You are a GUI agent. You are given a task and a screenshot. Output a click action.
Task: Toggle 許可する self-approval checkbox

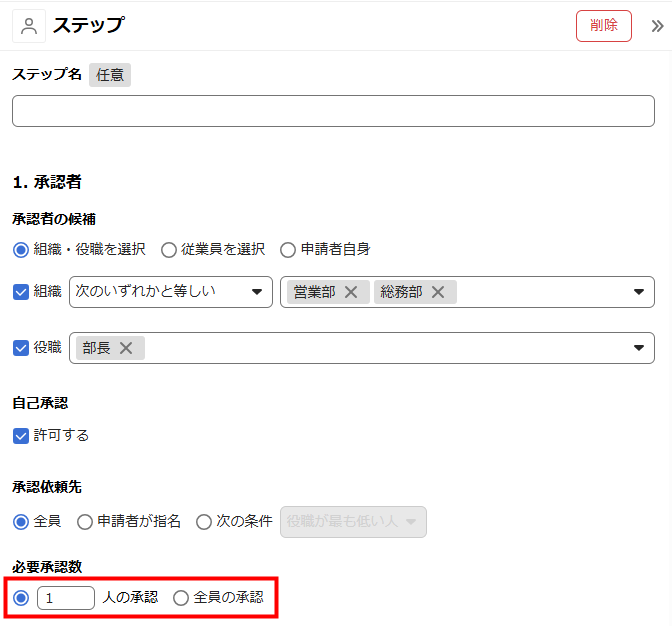(21, 435)
